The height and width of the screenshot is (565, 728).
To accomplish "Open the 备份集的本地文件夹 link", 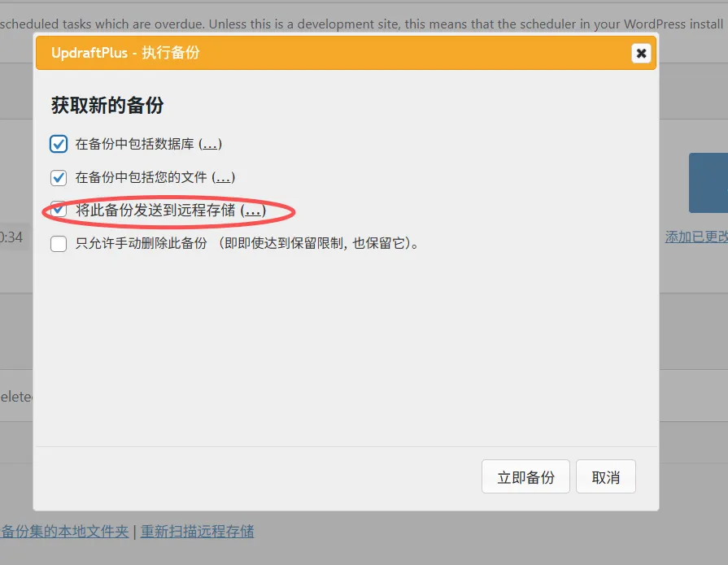I will tap(65, 532).
